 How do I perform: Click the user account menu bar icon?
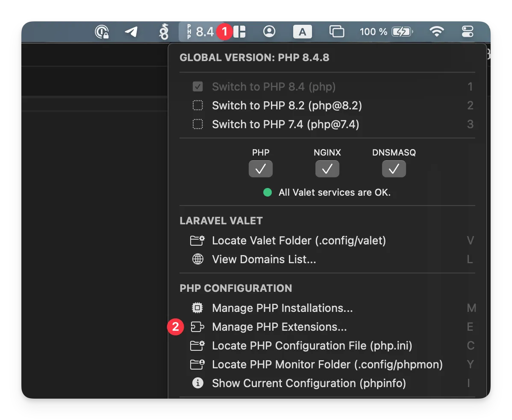[269, 32]
